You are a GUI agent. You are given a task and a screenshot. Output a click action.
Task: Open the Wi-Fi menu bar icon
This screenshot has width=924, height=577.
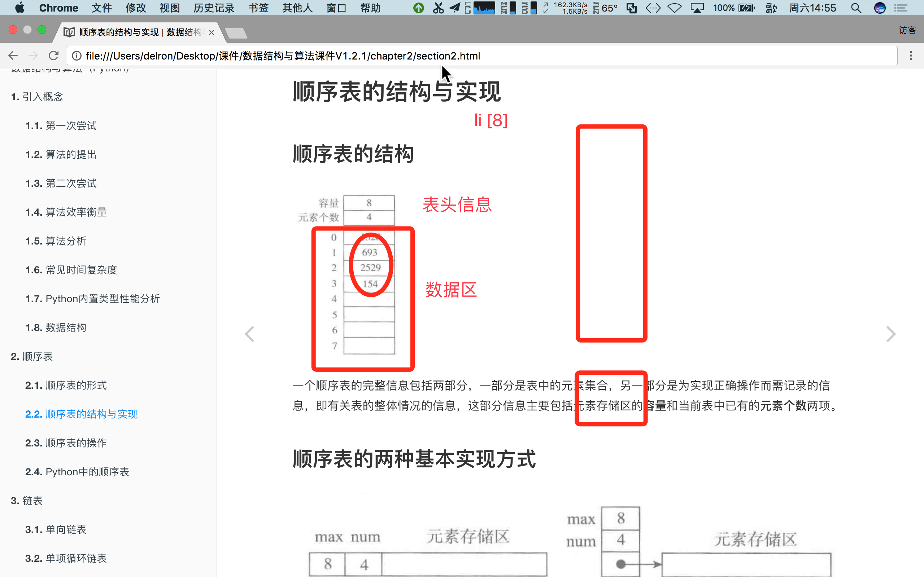click(x=674, y=8)
